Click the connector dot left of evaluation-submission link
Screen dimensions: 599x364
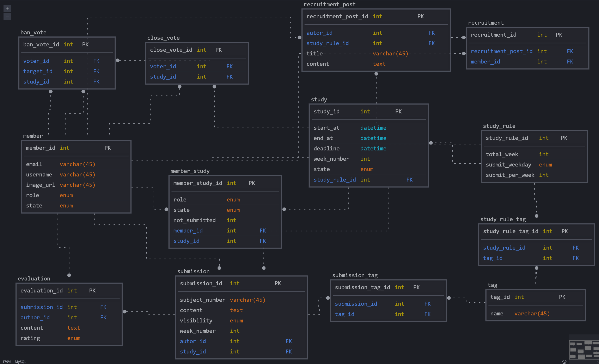click(125, 311)
